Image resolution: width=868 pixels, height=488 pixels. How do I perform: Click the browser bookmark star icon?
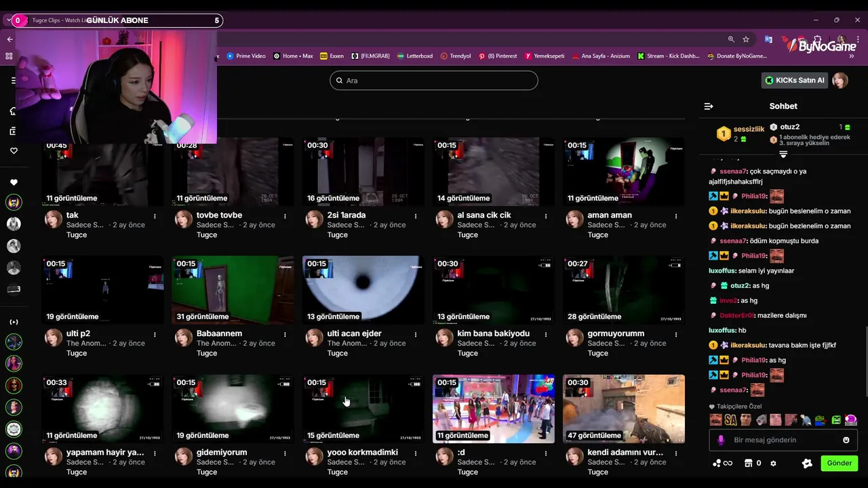[746, 39]
